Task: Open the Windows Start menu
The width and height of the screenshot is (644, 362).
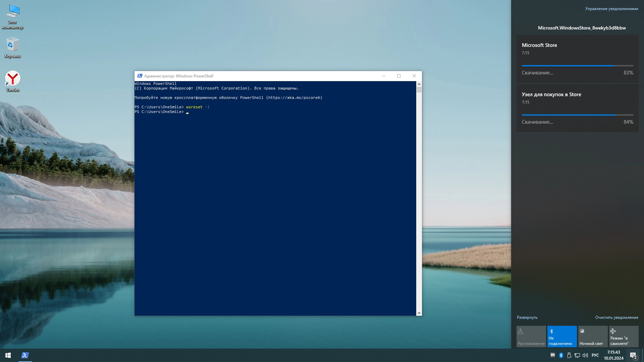Action: click(x=8, y=355)
